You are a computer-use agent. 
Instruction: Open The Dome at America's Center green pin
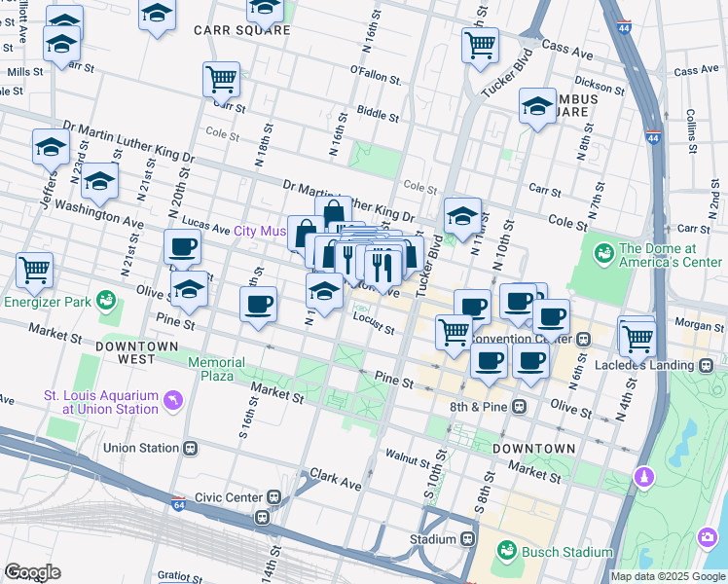604,254
